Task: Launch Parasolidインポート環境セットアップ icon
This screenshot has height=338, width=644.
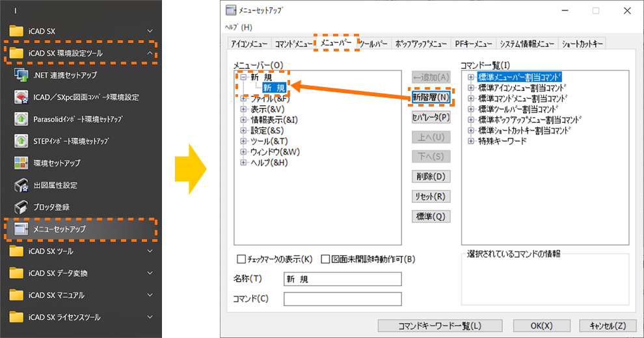Action: (21, 119)
